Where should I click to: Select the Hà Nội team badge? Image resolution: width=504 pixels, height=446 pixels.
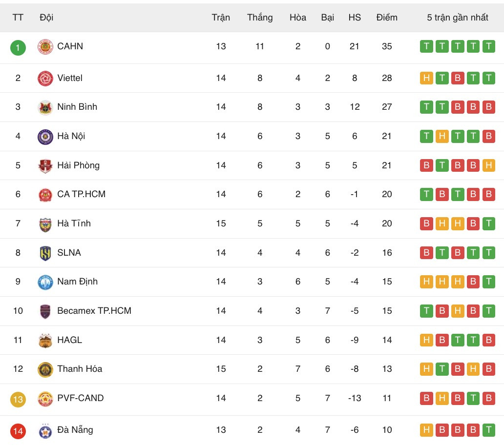[45, 137]
